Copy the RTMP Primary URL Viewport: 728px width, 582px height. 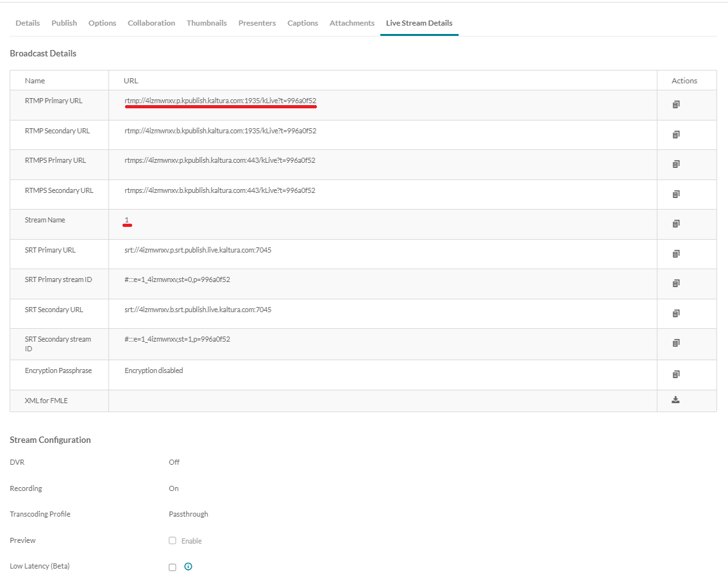click(x=675, y=104)
